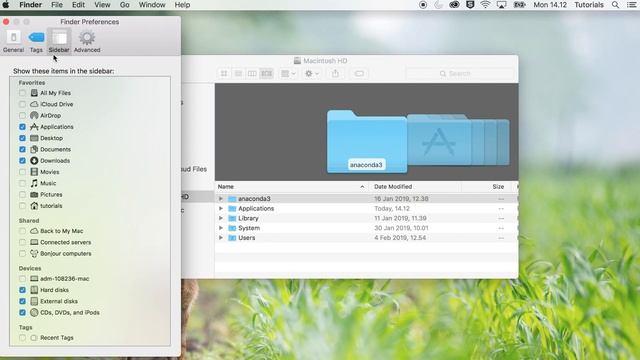Click the iCloud Drive cloud icon
640x360 pixels.
click(x=34, y=104)
